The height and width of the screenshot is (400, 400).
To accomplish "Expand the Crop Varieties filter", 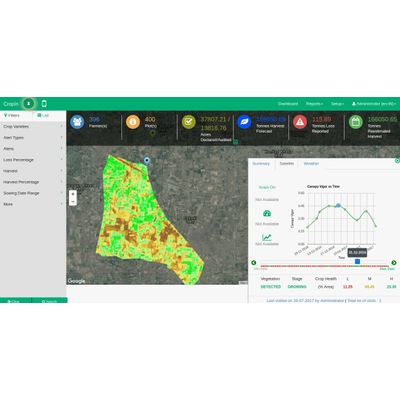I will (33, 127).
